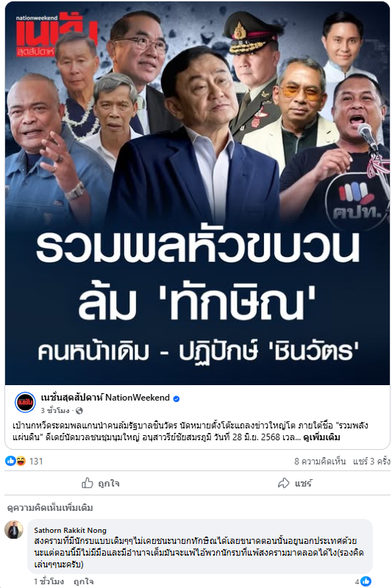Viewport: 392px width, 588px height.
Task: Click the comment's 1 ชั่วโมง timestamp
Action: (x=49, y=582)
